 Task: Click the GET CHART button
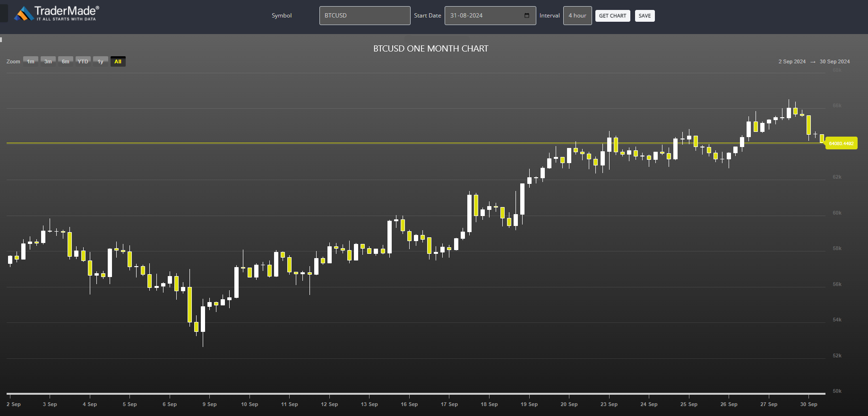point(612,16)
